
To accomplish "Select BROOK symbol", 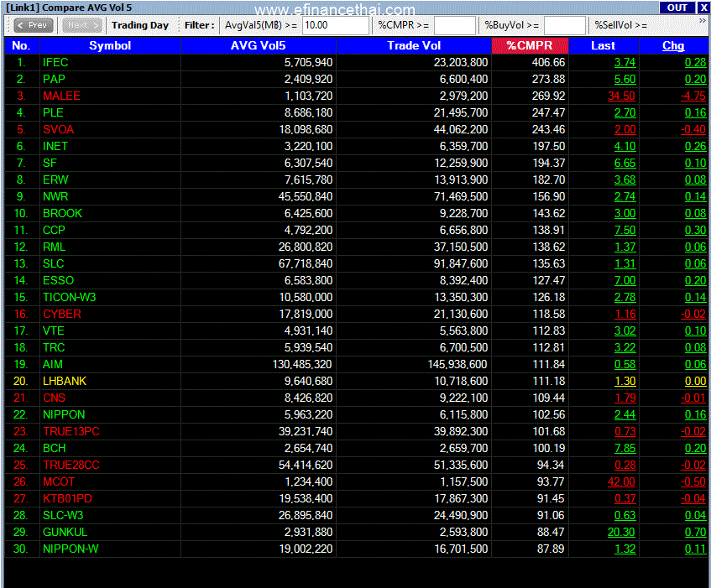I will pyautogui.click(x=63, y=213).
